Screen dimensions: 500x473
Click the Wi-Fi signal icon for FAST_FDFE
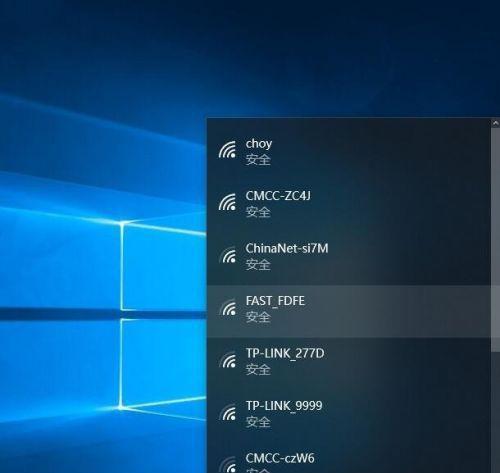[x=227, y=307]
